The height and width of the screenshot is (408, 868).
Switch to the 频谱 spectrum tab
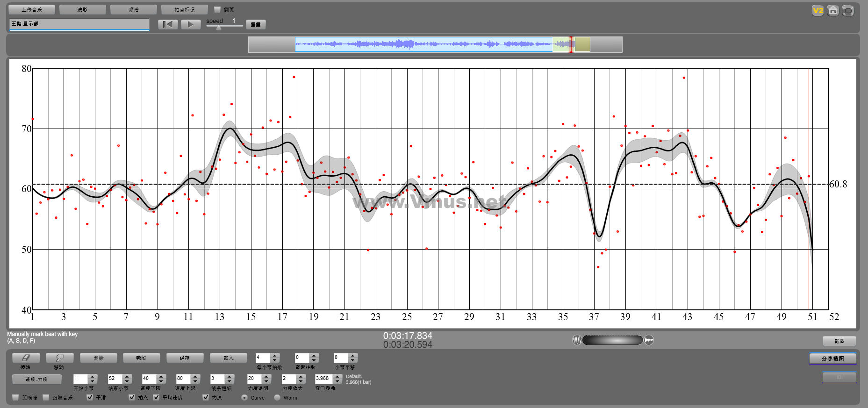[x=133, y=9]
